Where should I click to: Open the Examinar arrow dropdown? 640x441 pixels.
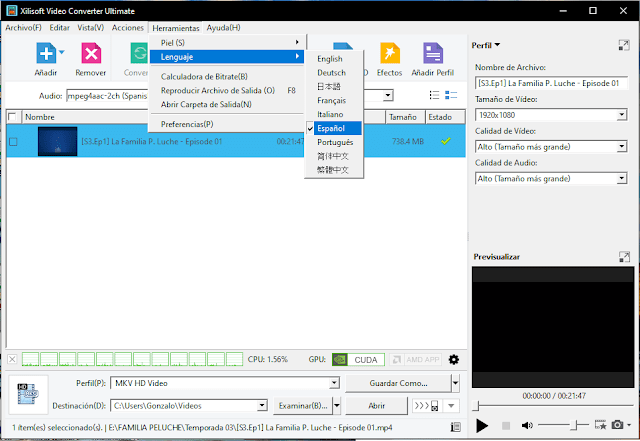click(x=337, y=406)
